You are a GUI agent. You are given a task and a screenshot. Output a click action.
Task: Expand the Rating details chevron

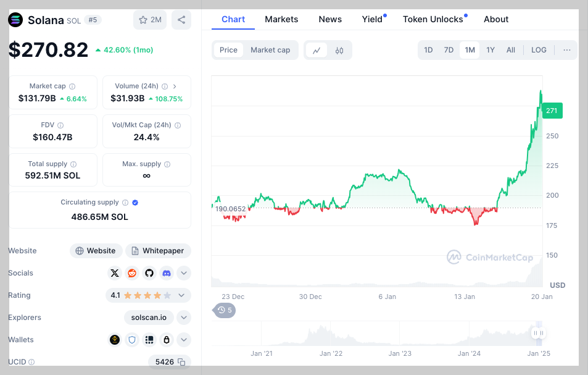coord(181,295)
